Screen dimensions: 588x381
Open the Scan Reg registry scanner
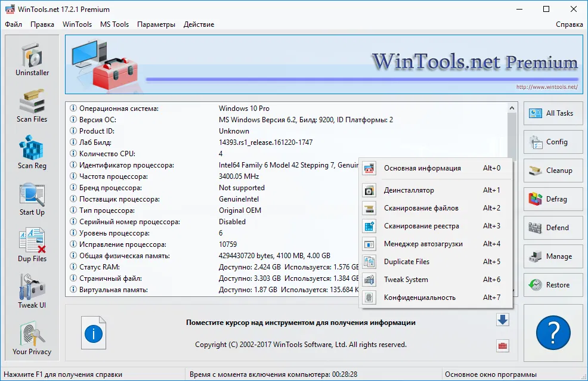tap(32, 153)
